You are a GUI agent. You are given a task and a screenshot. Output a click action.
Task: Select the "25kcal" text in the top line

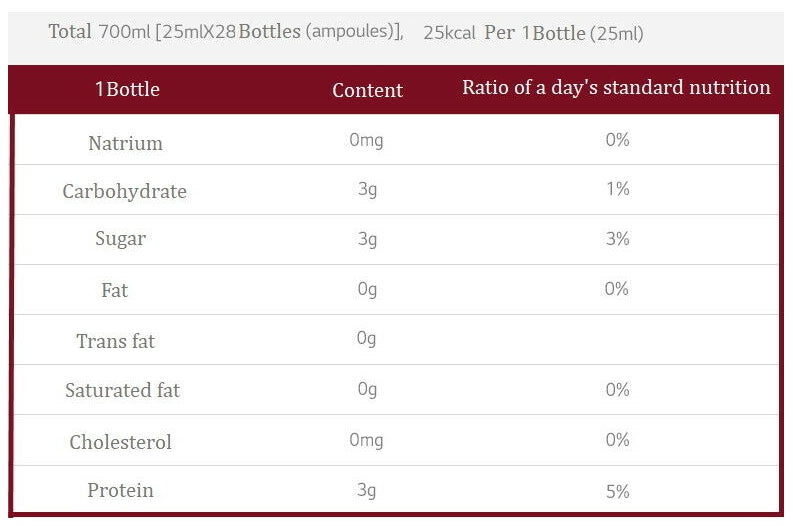pyautogui.click(x=449, y=33)
